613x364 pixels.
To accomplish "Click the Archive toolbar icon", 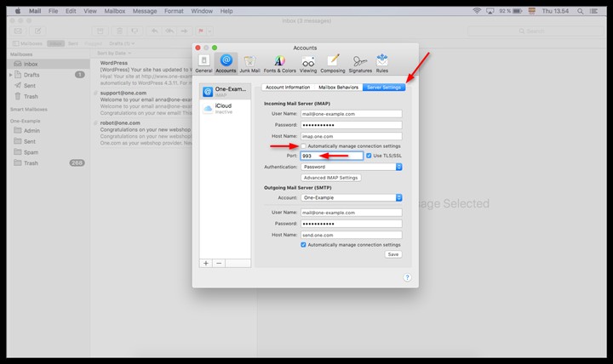I will pos(100,31).
